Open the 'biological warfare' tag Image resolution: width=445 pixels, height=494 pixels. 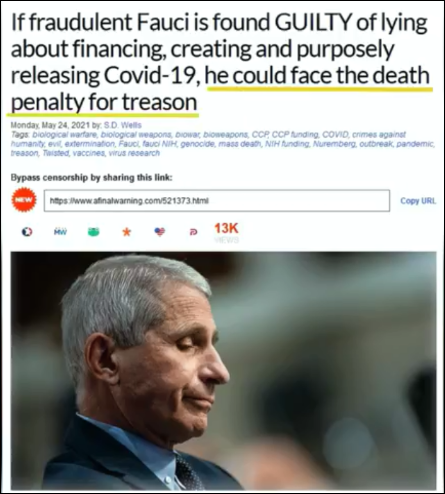pyautogui.click(x=65, y=135)
